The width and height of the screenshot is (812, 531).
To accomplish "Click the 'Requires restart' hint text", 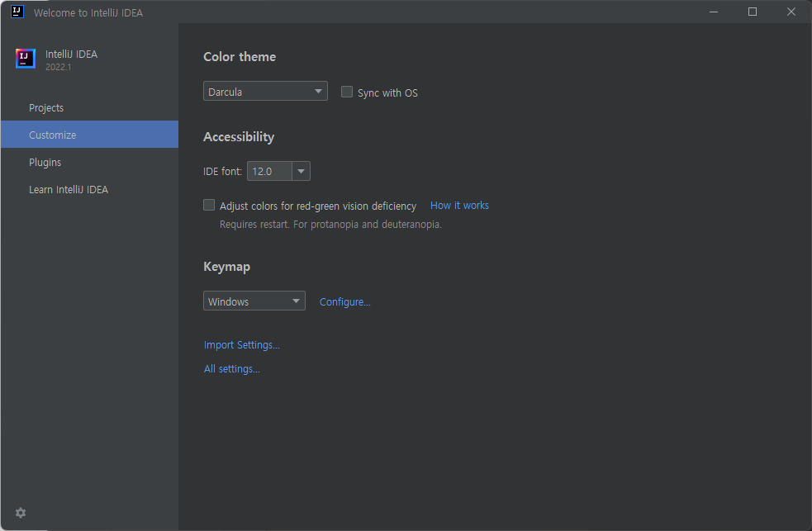I will pyautogui.click(x=330, y=224).
